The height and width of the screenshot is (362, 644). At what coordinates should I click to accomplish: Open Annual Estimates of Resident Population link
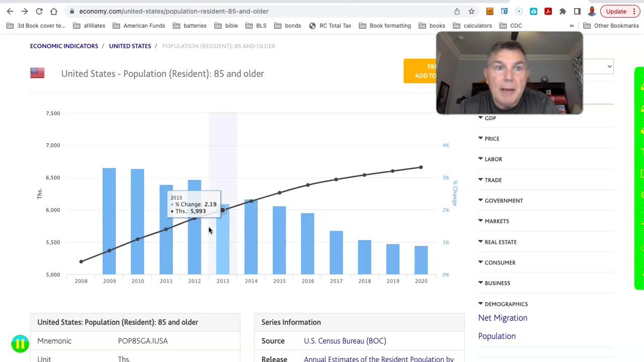coord(379,358)
